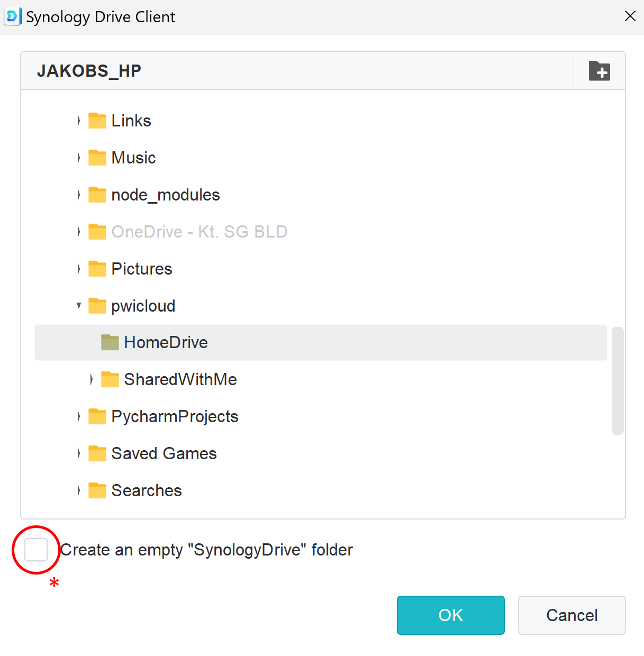Confirm selection with the OK button

451,615
